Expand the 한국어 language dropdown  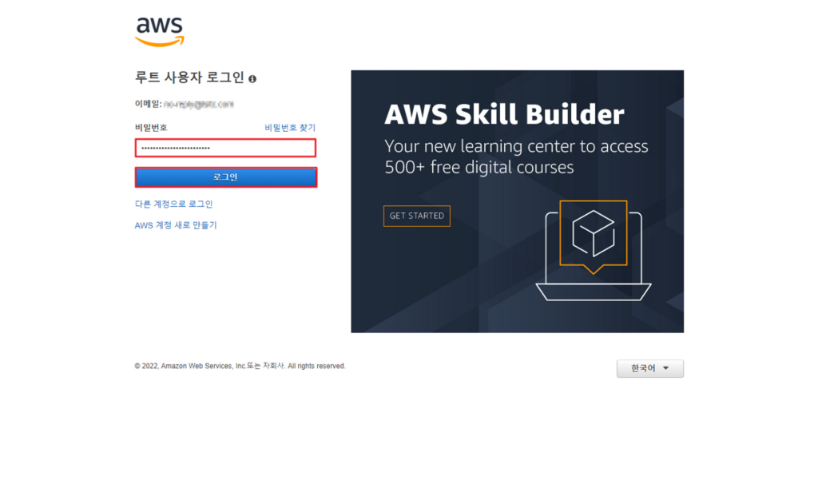(650, 368)
